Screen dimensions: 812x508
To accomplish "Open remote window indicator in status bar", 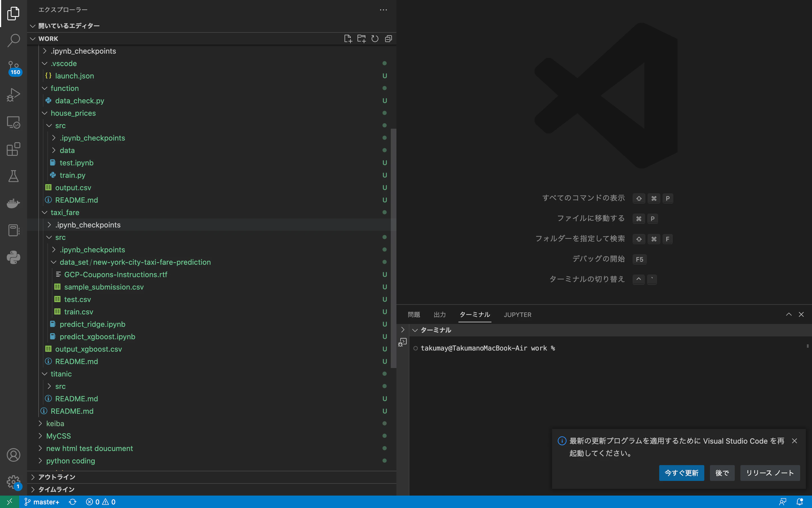I will 9,502.
